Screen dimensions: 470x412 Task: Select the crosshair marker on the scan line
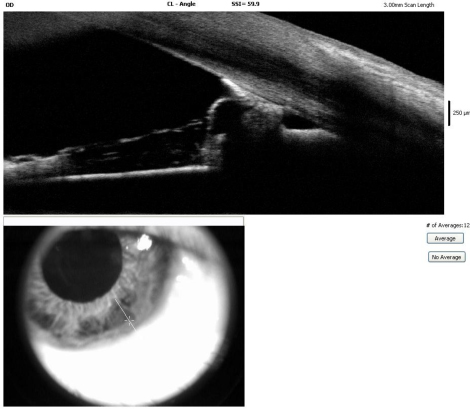(x=130, y=320)
